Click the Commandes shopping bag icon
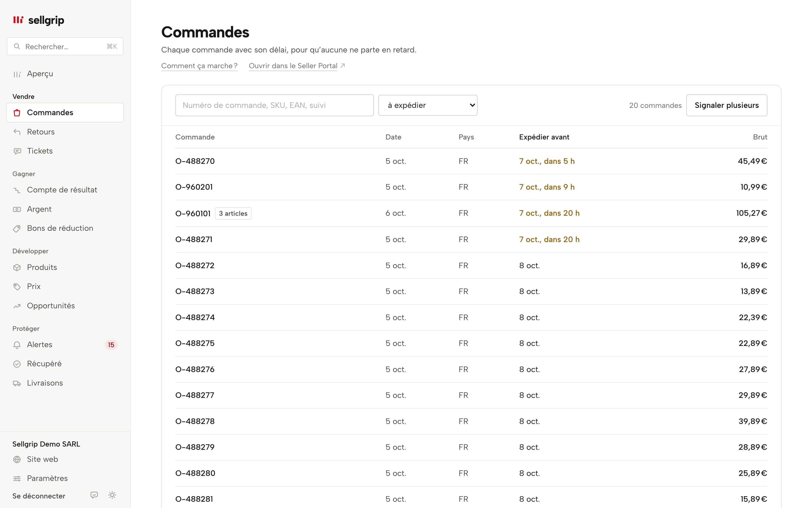This screenshot has height=508, width=812. click(17, 113)
